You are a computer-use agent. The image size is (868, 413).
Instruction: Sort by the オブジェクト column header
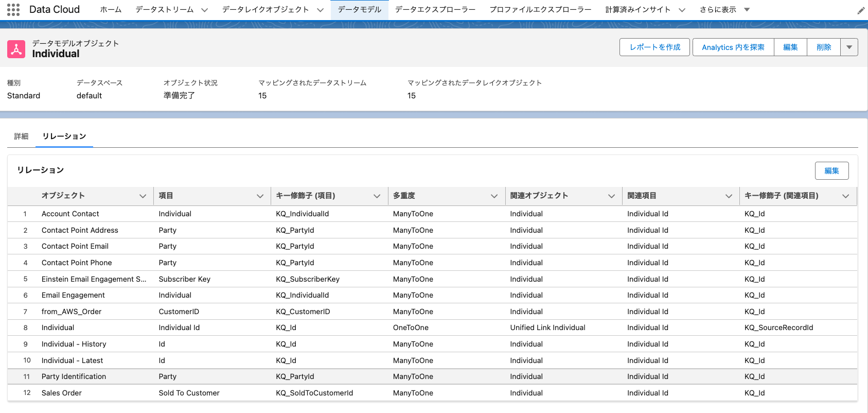pyautogui.click(x=63, y=196)
